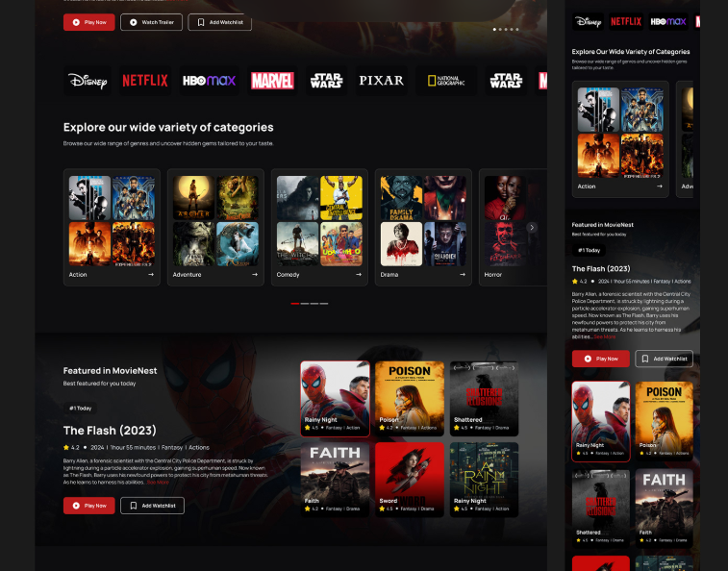Select the Shattered poster in the desktop Featured grid
The width and height of the screenshot is (728, 571).
point(484,398)
